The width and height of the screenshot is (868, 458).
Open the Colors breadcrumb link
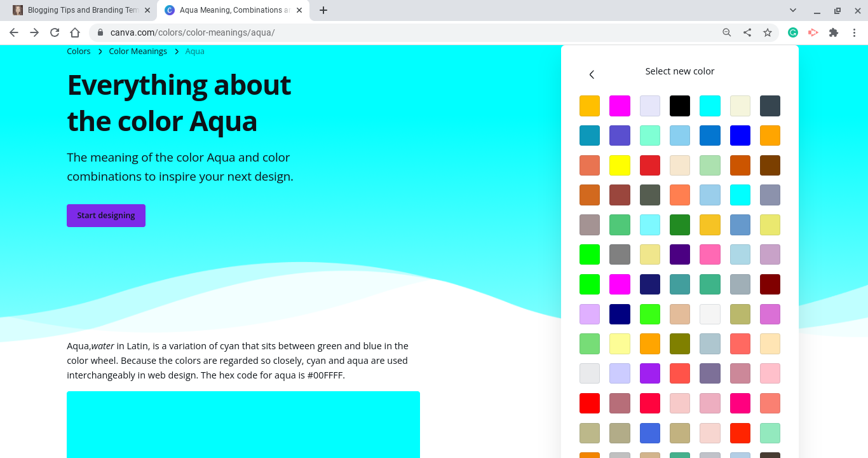click(79, 52)
